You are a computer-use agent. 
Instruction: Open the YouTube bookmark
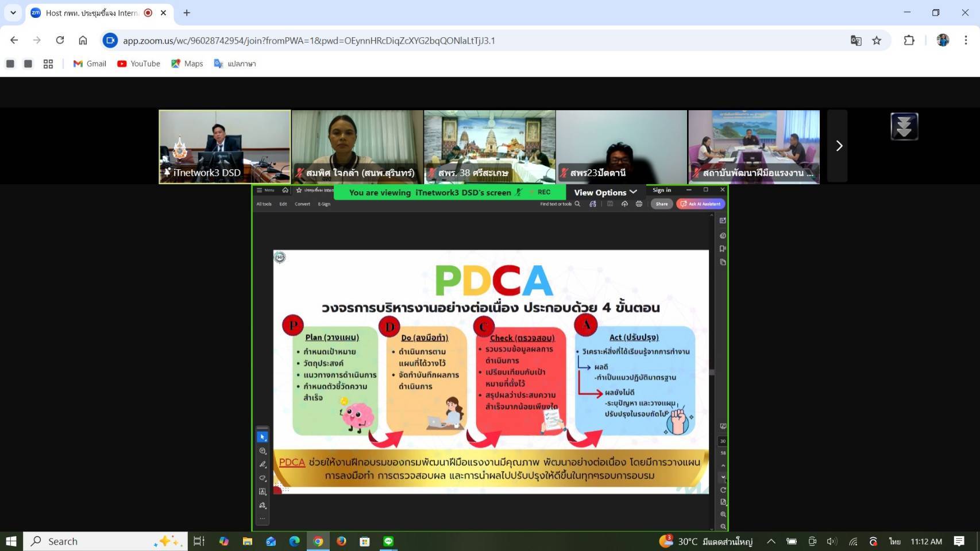[x=138, y=64]
